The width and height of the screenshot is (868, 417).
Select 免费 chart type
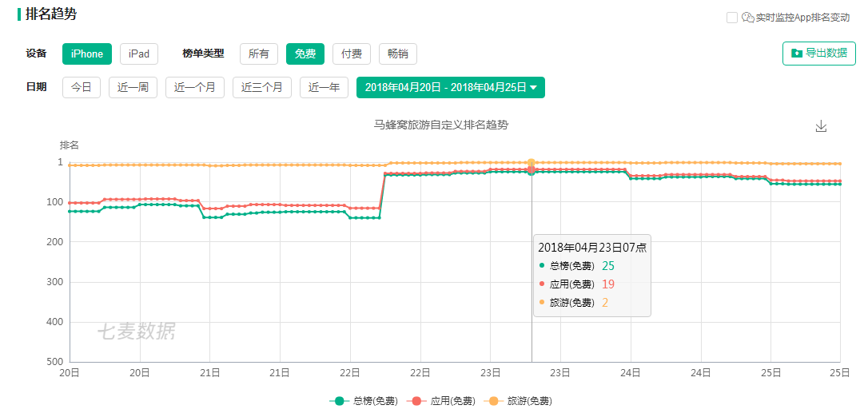[305, 54]
